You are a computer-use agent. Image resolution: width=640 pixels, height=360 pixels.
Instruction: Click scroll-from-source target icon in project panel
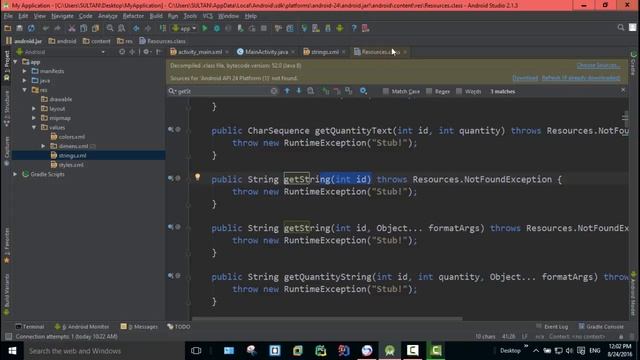[122, 52]
